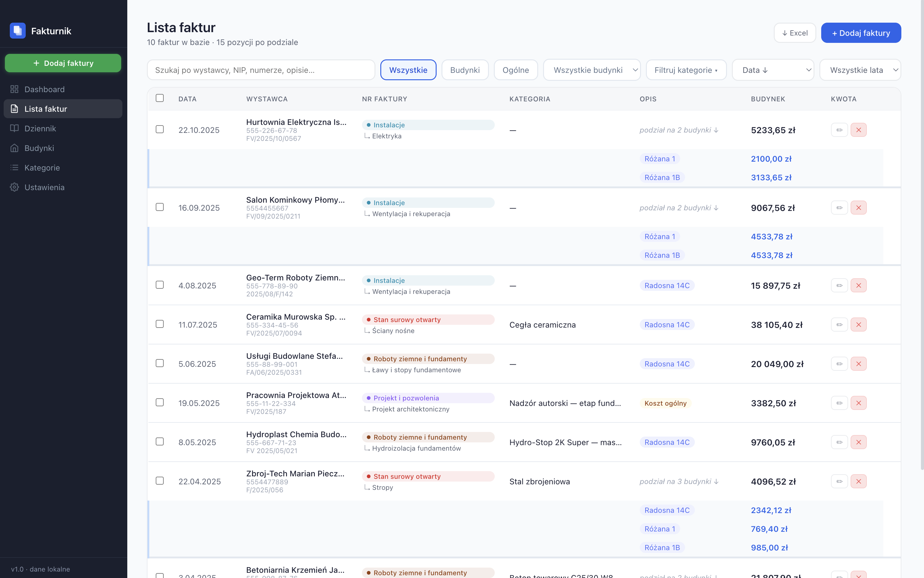The image size is (924, 578).
Task: Collapse the Zbroj-Tech 3-building split
Action: (x=679, y=482)
